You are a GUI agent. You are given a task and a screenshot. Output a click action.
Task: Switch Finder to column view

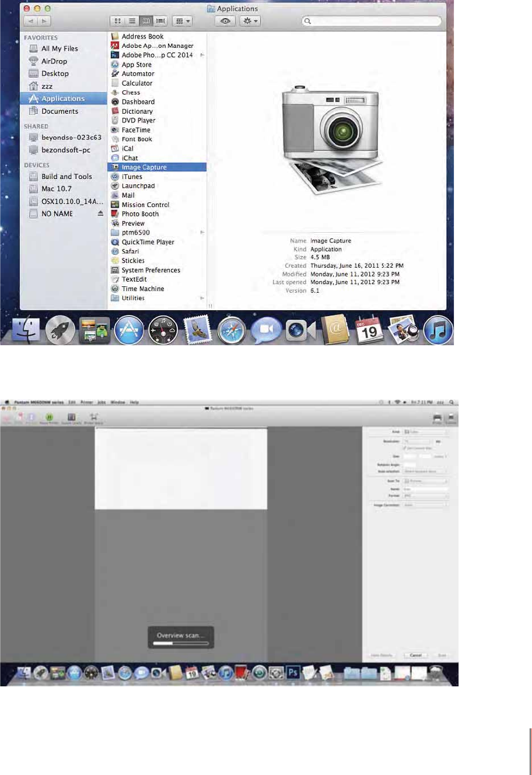click(x=146, y=21)
